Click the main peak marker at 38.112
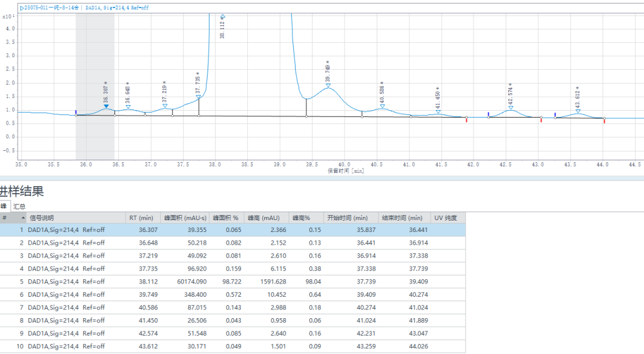The width and height of the screenshot is (644, 354). [x=222, y=16]
